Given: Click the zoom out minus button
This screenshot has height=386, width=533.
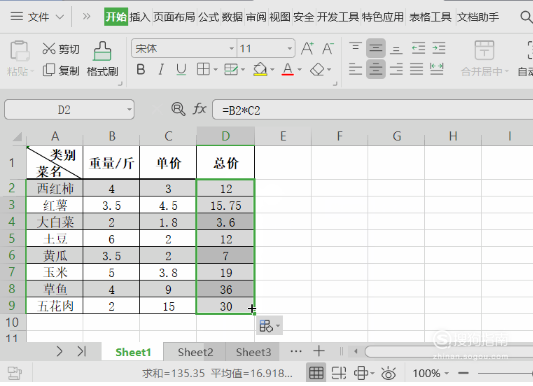Looking at the screenshot, I should (463, 373).
